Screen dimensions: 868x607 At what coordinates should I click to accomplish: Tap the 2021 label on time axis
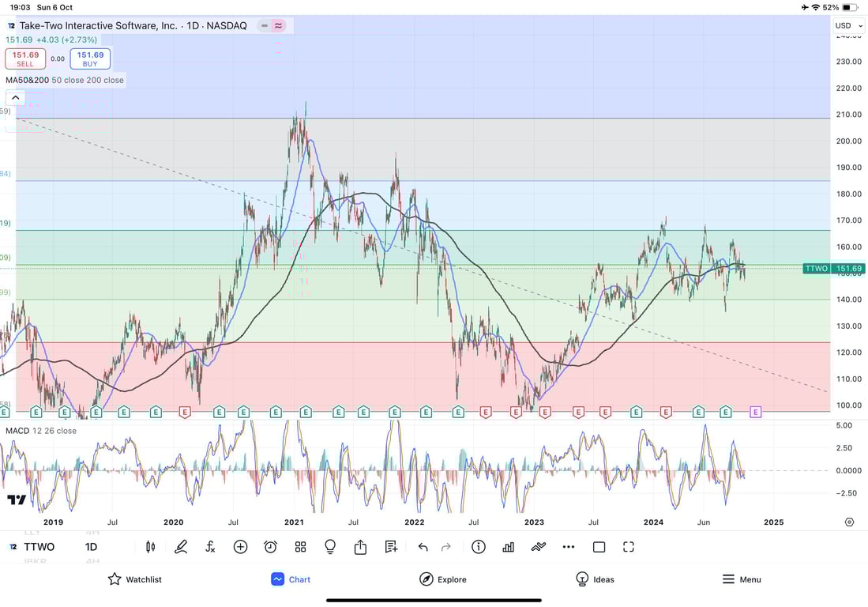point(294,522)
